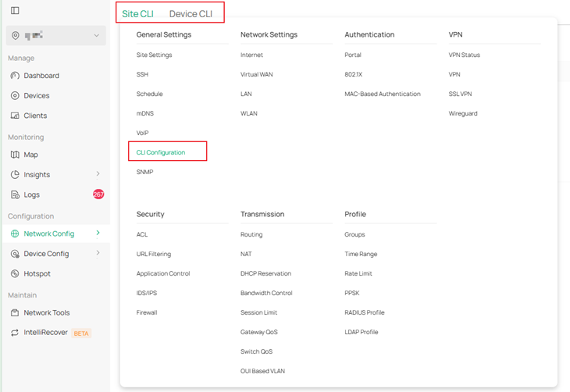
Task: Open Firewall settings
Action: (x=147, y=312)
